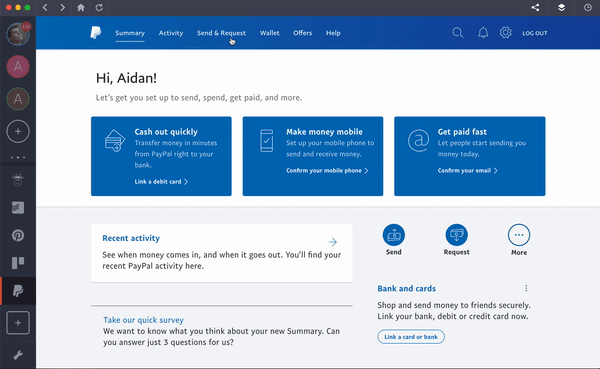
Task: Click the 'Cash out quickly' card title
Action: 166,132
